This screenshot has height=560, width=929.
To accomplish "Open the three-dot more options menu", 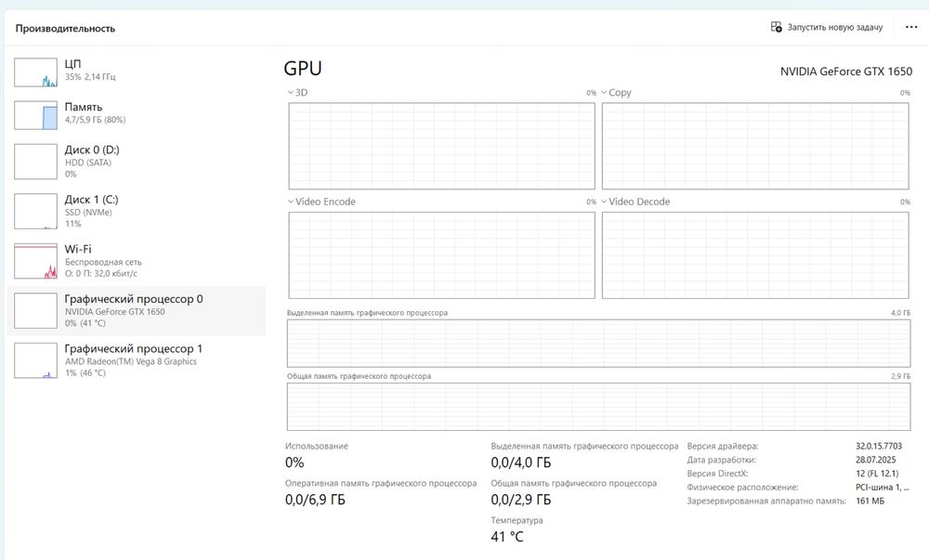I will [x=910, y=28].
